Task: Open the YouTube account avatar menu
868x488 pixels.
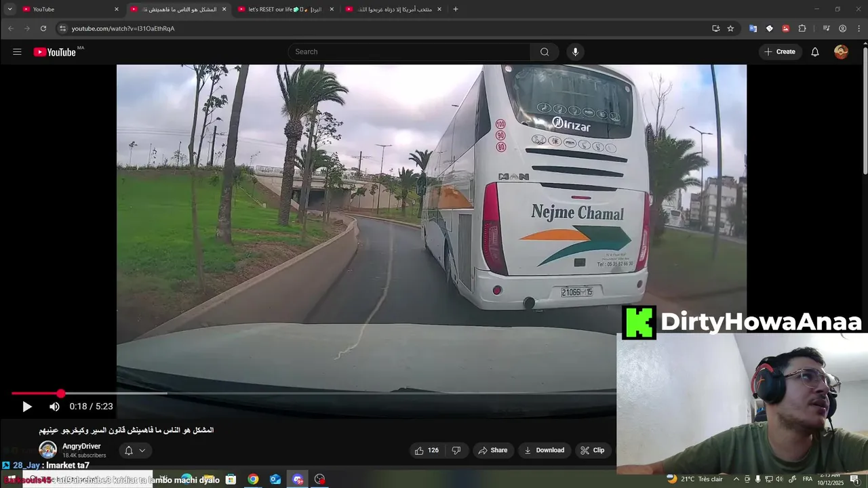Action: pyautogui.click(x=841, y=52)
